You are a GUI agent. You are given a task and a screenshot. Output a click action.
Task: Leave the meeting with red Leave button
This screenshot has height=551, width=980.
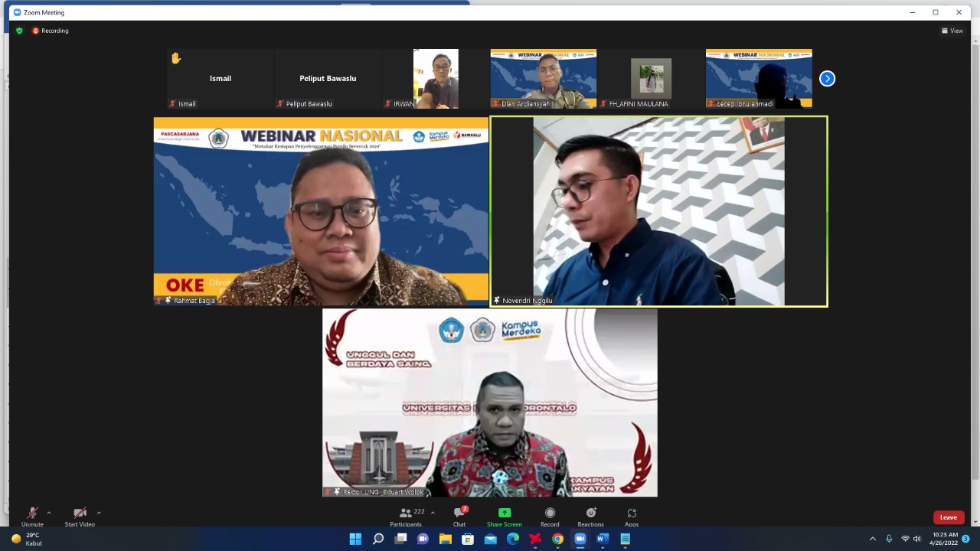tap(948, 517)
